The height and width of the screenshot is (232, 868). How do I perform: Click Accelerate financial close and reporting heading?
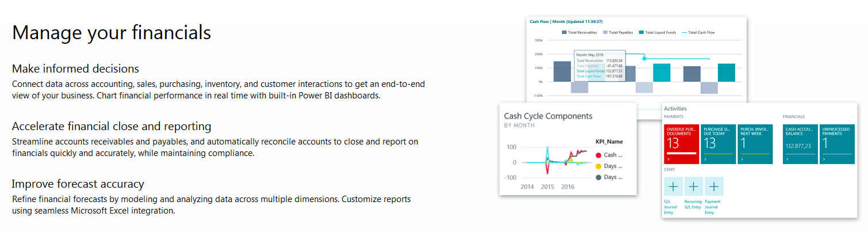tap(112, 126)
